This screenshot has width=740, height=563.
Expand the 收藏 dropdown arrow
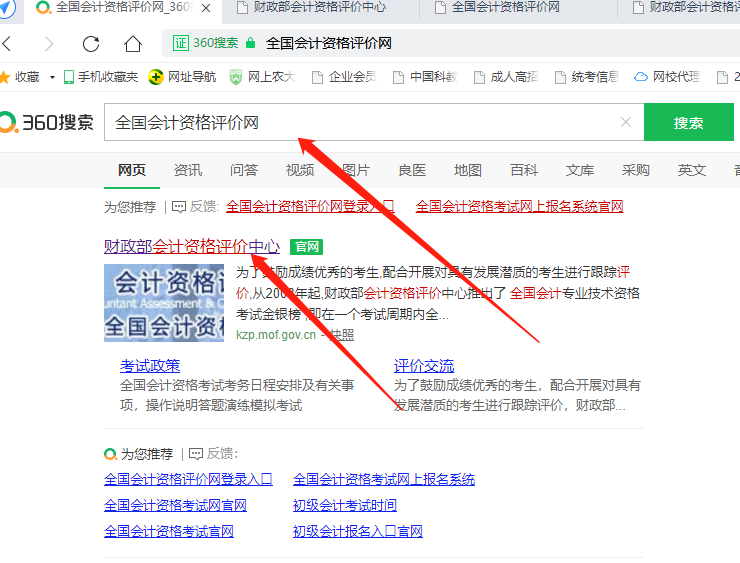52,77
